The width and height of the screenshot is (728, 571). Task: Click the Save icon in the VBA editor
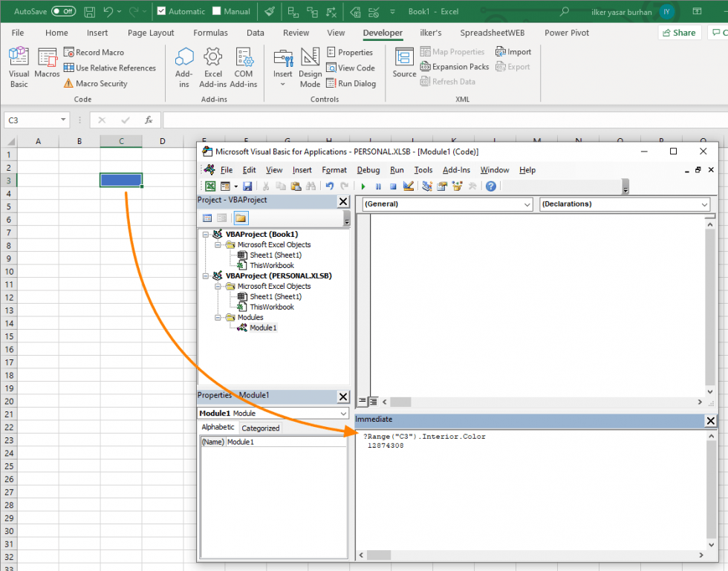[x=247, y=186]
